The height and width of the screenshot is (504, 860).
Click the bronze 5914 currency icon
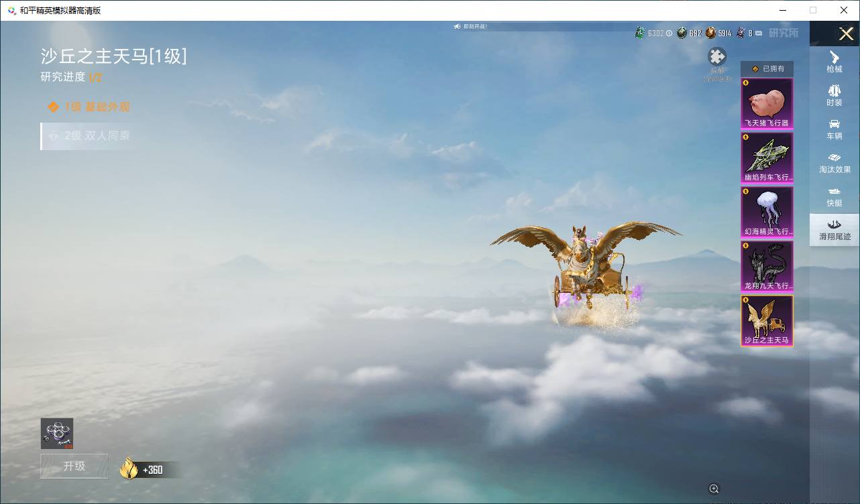(x=710, y=32)
